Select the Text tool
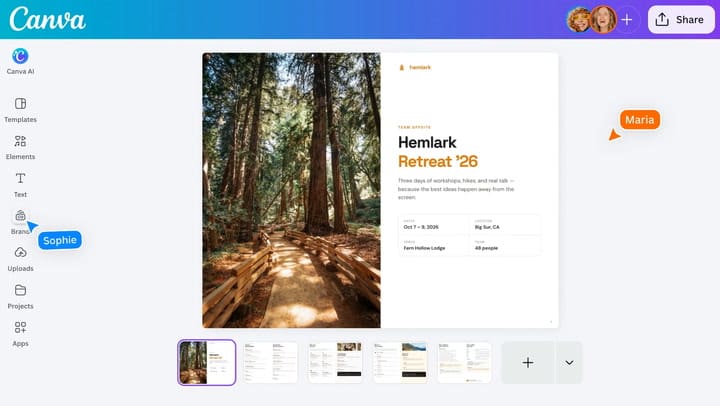 pos(20,185)
